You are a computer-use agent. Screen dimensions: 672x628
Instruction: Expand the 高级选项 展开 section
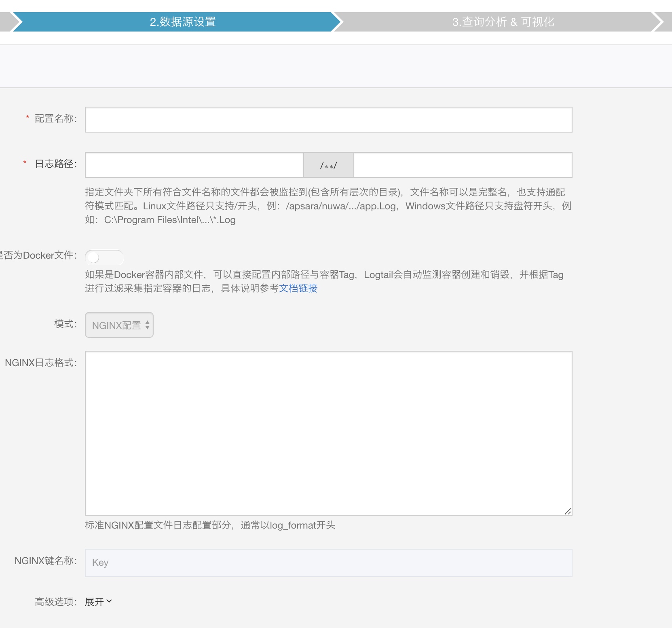tap(99, 602)
